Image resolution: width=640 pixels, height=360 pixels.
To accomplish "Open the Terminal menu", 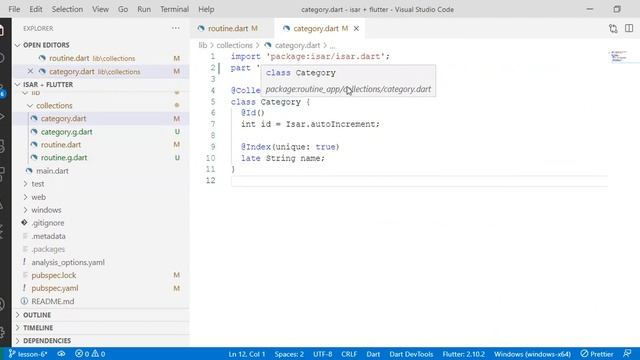I will [174, 9].
